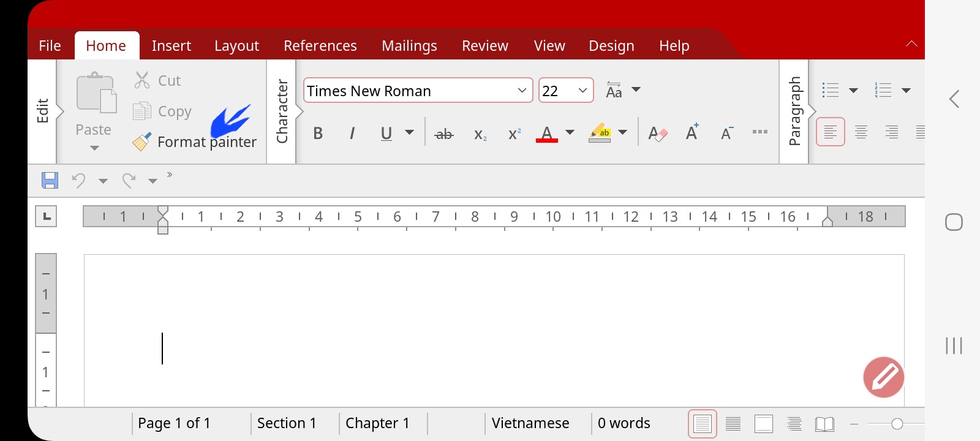Click the zoom slider handle

pos(897,424)
